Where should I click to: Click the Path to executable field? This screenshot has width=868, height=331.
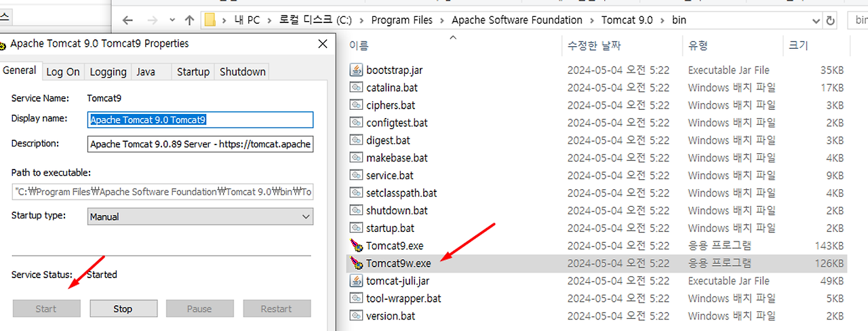point(163,192)
